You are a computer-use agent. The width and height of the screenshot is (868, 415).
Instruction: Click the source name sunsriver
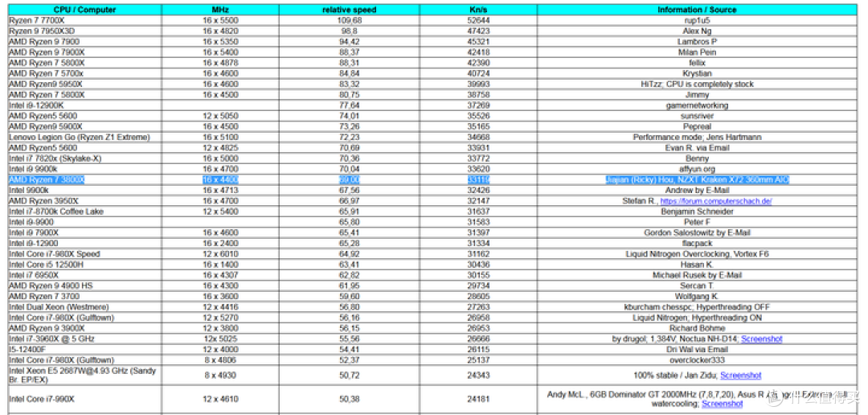[x=697, y=116]
